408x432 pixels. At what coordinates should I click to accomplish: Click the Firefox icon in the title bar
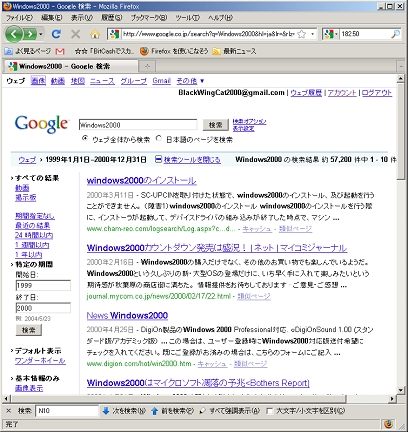point(7,6)
